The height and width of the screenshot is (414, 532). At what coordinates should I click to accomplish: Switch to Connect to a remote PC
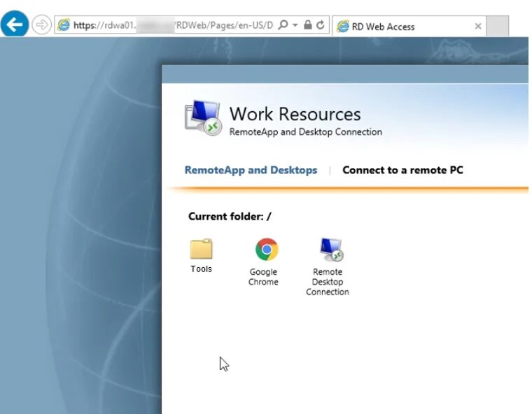click(402, 170)
